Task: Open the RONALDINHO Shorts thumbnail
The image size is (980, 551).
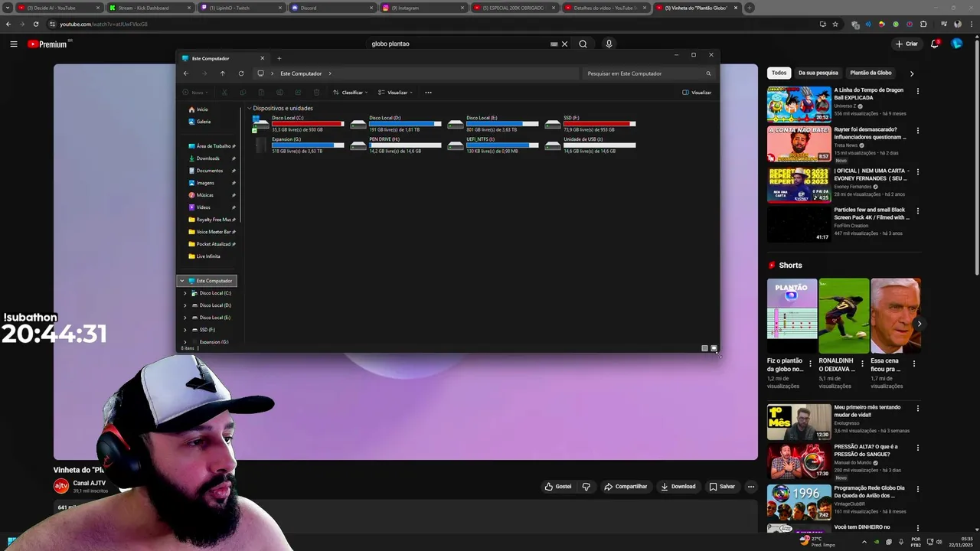Action: tap(844, 316)
